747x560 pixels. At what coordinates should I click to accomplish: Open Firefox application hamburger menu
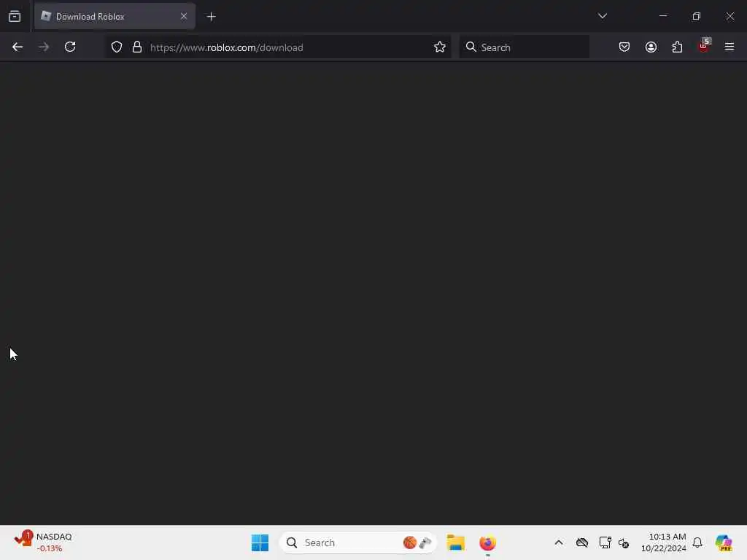(x=729, y=47)
